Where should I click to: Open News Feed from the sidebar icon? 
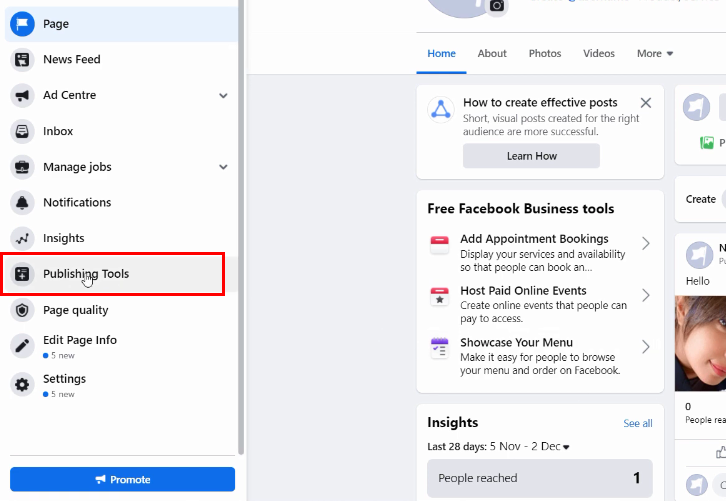point(22,59)
